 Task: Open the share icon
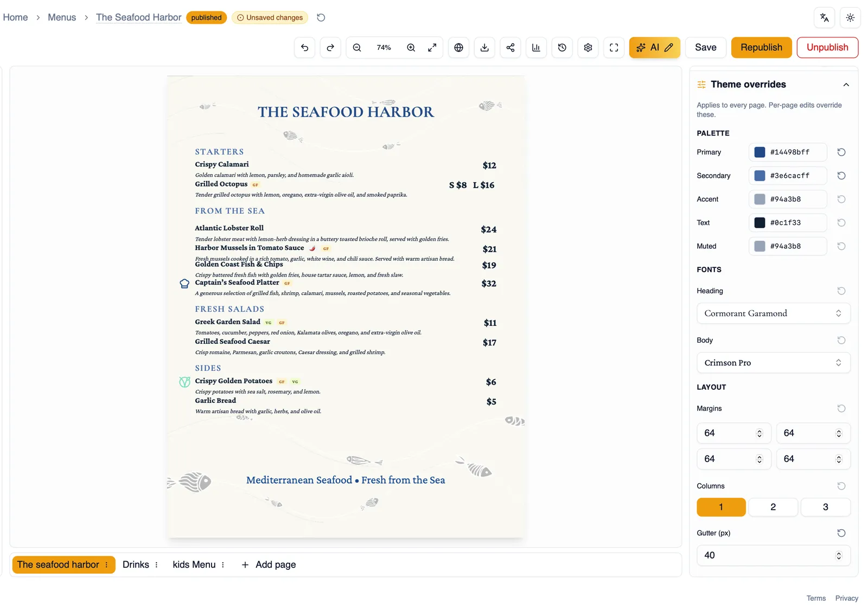510,48
